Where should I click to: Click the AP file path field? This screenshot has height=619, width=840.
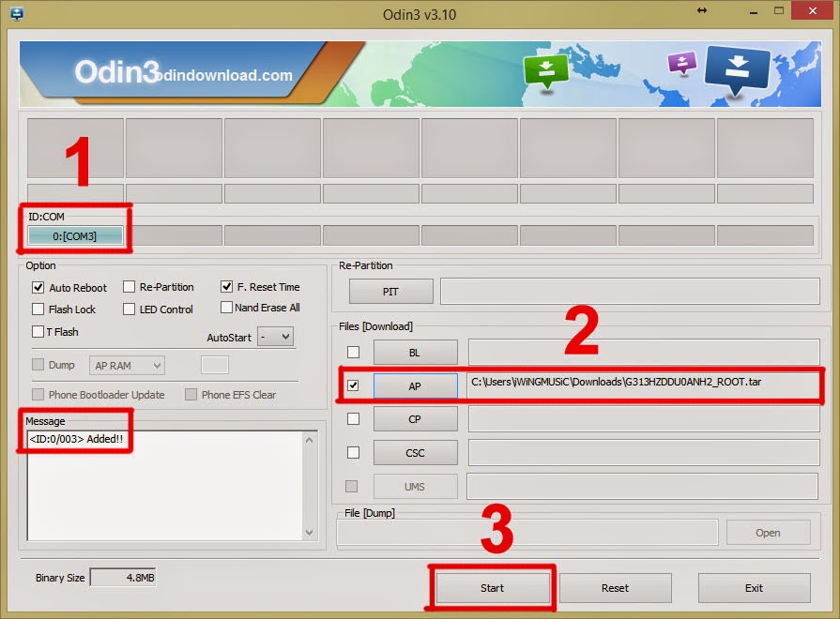click(643, 385)
